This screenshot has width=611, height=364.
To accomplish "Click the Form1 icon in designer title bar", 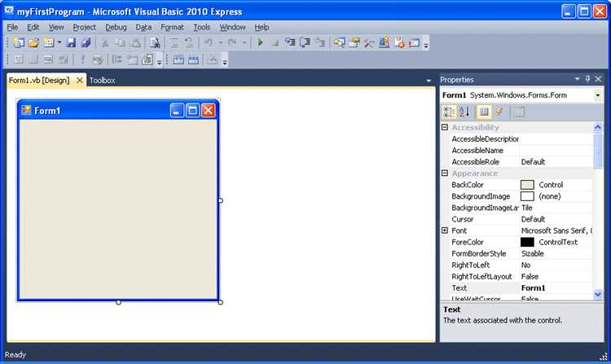I will tap(26, 111).
